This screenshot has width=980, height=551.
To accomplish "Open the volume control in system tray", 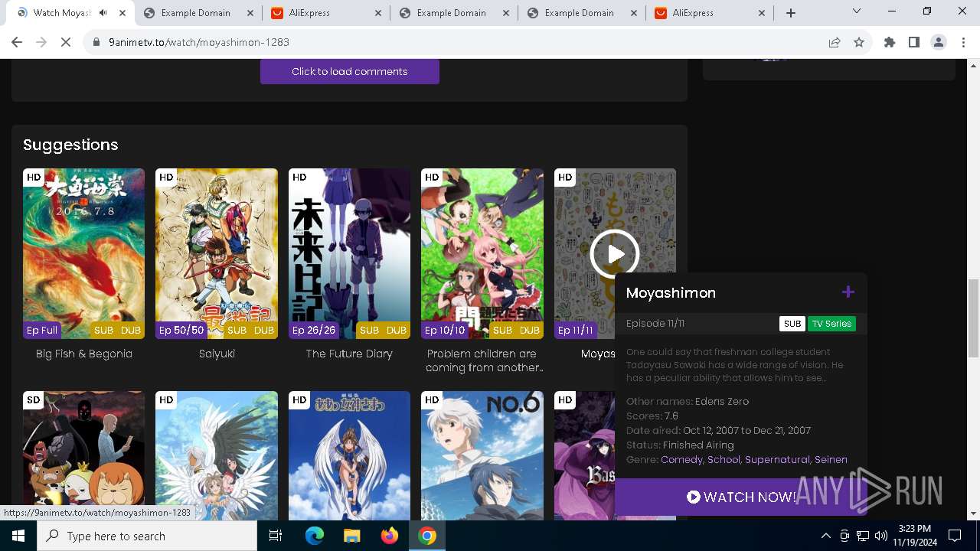I will pos(881,536).
